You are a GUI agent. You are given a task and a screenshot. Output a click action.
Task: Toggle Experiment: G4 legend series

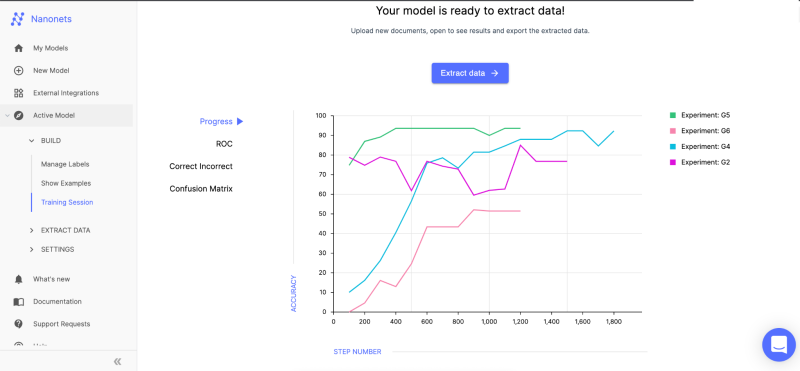coord(699,147)
